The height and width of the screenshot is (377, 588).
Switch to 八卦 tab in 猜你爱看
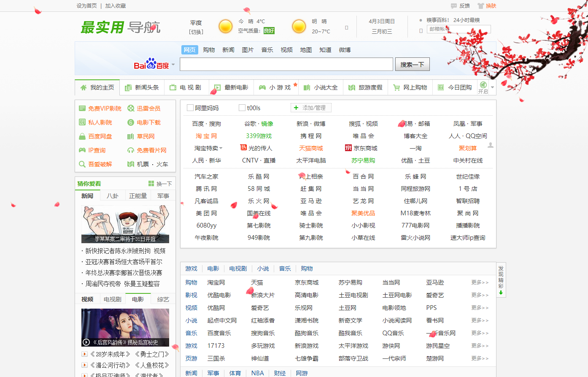pyautogui.click(x=113, y=196)
